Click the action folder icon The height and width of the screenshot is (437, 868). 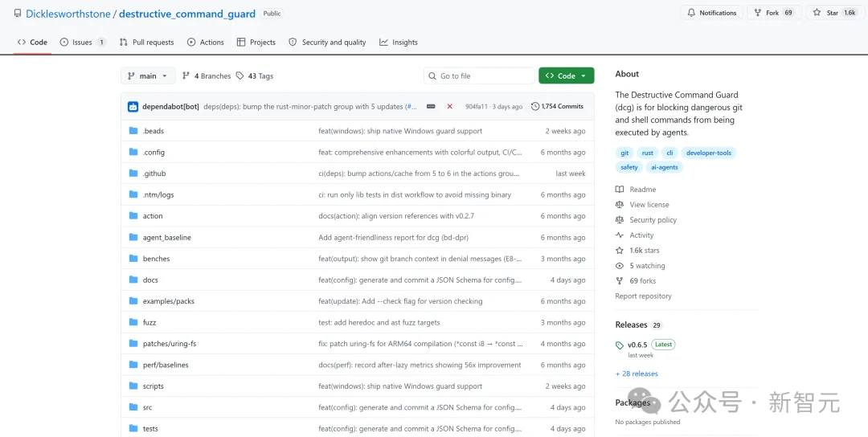click(x=133, y=216)
